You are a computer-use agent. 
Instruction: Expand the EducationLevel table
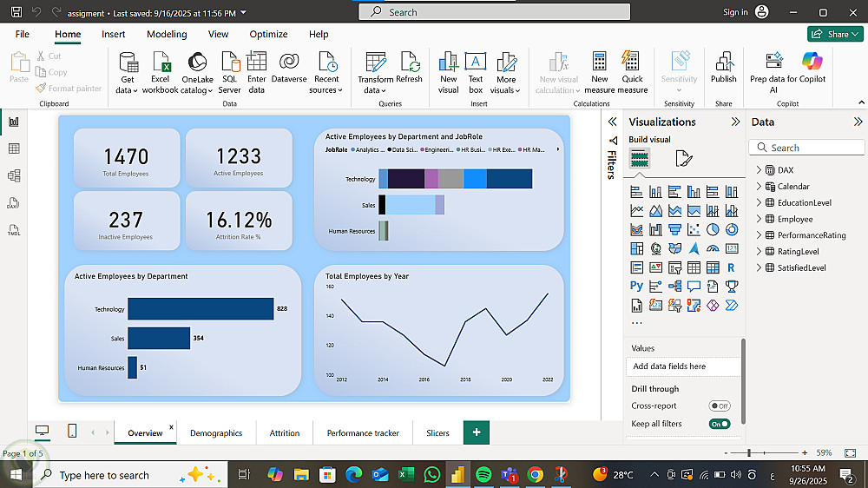click(x=759, y=202)
